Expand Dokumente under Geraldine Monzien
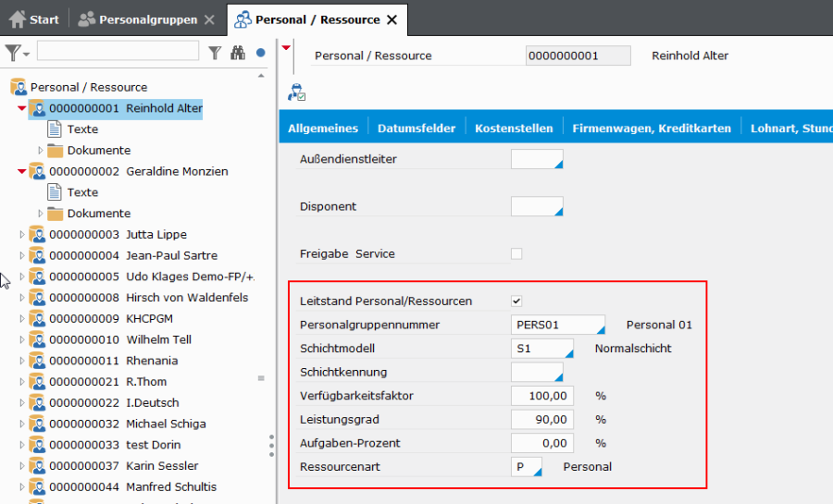Screen dimensions: 833x504 click(x=41, y=214)
